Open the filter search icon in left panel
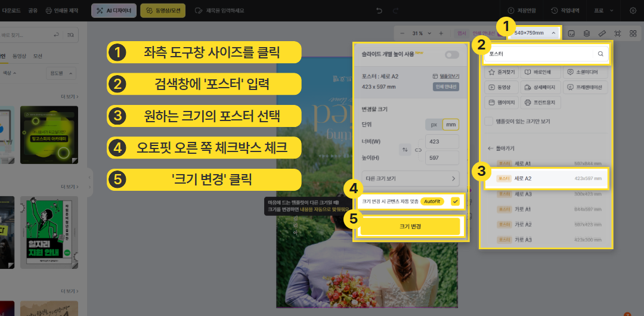This screenshot has width=644, height=316. click(x=70, y=35)
